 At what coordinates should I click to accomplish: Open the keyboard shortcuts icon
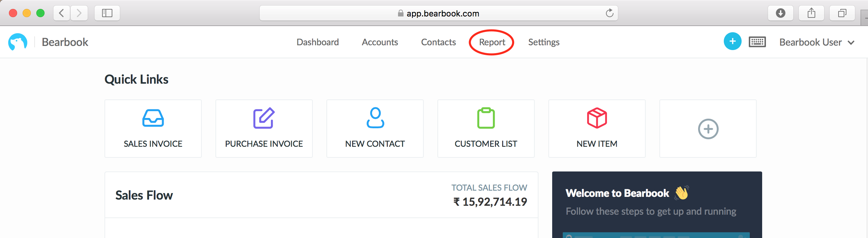click(757, 42)
